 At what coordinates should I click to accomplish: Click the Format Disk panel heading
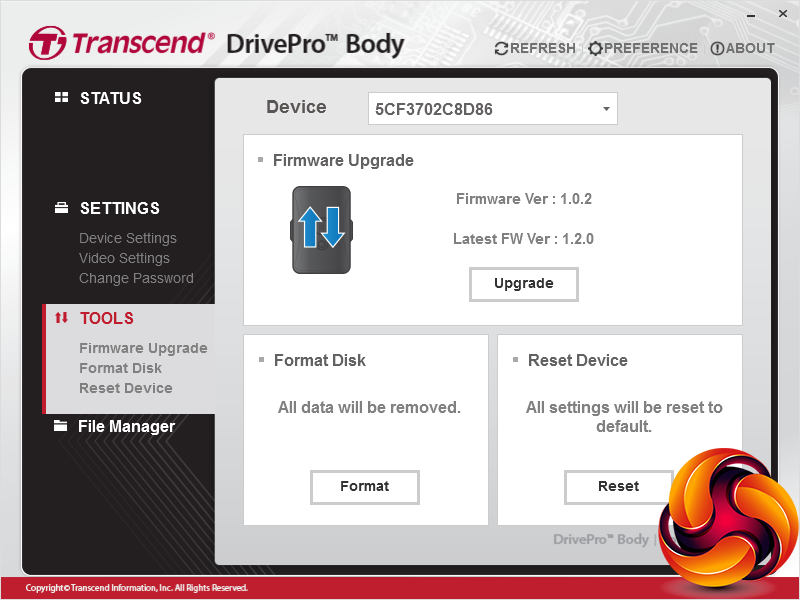[x=320, y=360]
